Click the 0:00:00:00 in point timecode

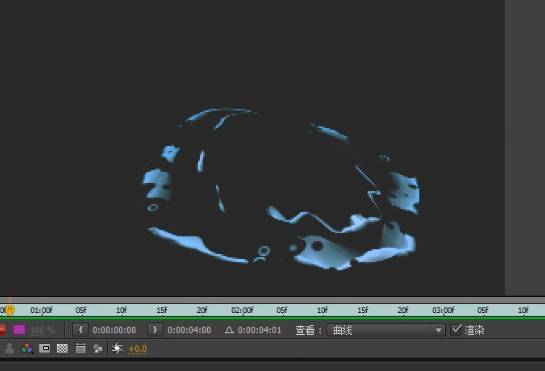click(114, 330)
